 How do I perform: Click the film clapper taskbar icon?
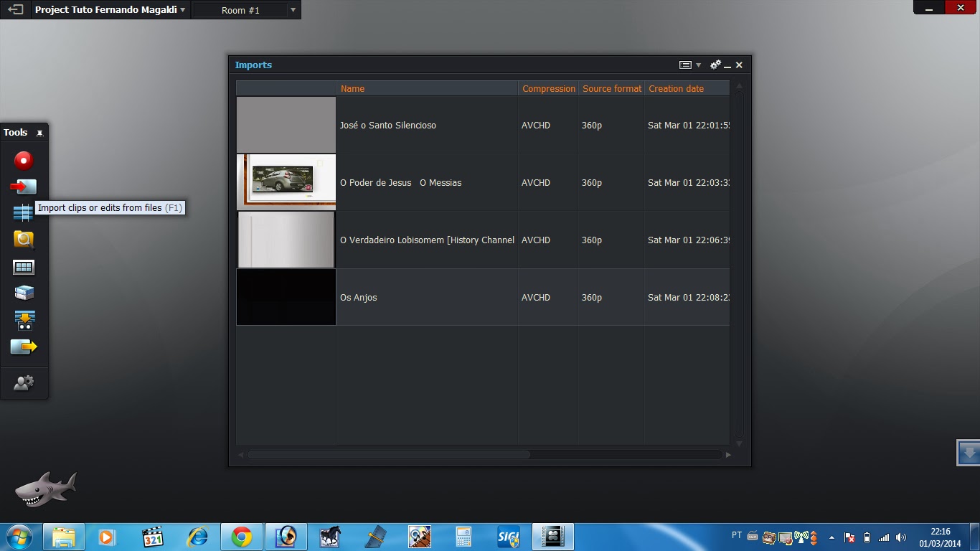point(553,537)
